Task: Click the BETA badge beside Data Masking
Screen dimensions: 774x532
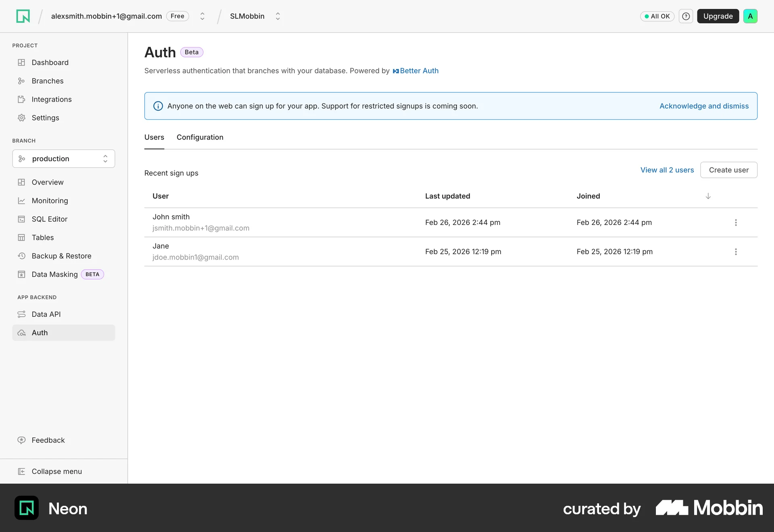Action: (92, 274)
